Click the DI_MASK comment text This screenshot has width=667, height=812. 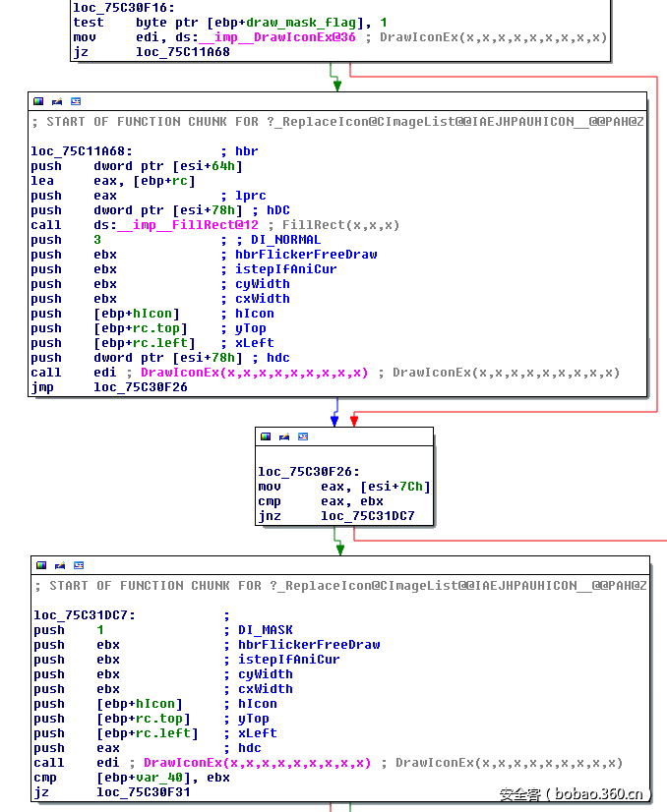(265, 630)
